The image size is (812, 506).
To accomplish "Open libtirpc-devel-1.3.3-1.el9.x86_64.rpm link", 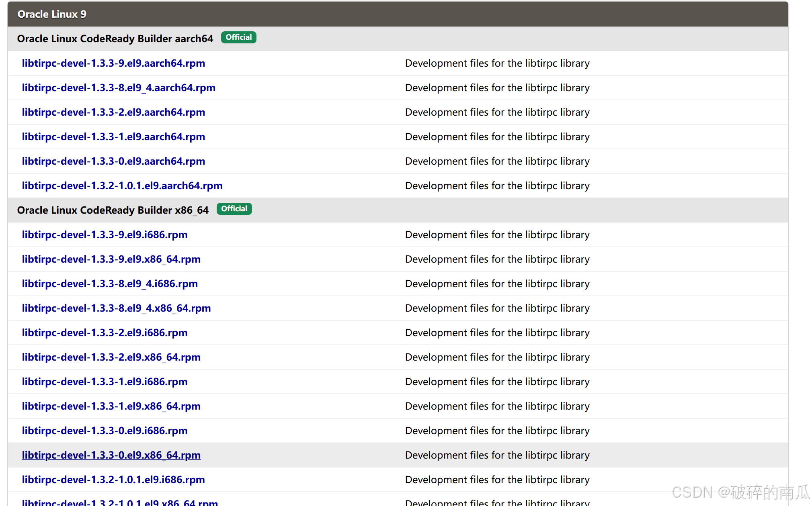I will point(111,406).
